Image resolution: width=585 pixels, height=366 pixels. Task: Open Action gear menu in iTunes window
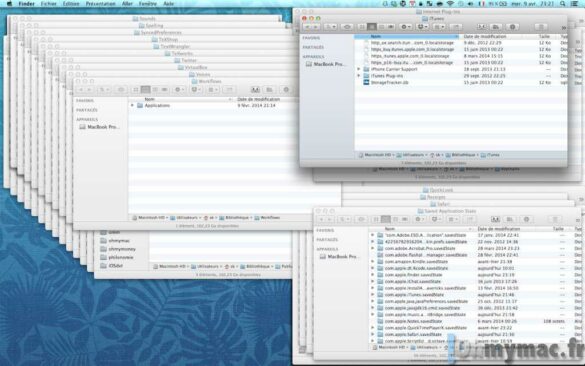coord(405,27)
